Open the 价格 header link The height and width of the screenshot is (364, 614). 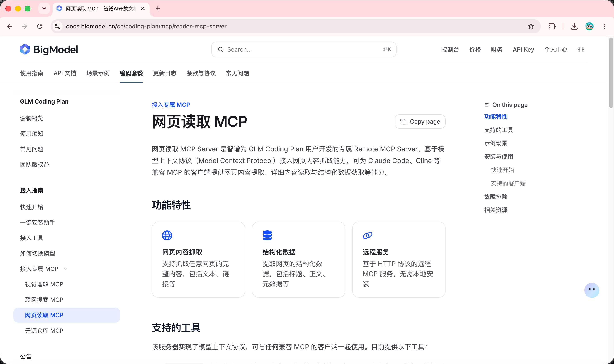[x=475, y=49]
